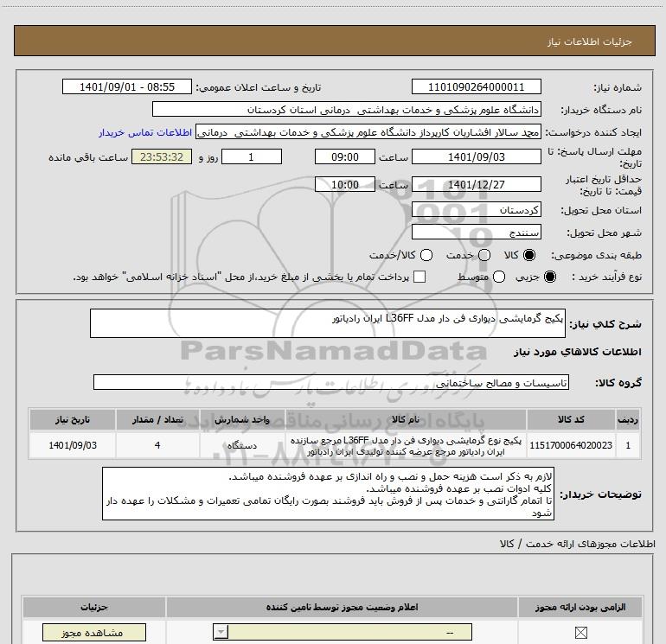Click the unit cell دستگاه
Viewport: 666px width, 644px height.
click(x=242, y=445)
